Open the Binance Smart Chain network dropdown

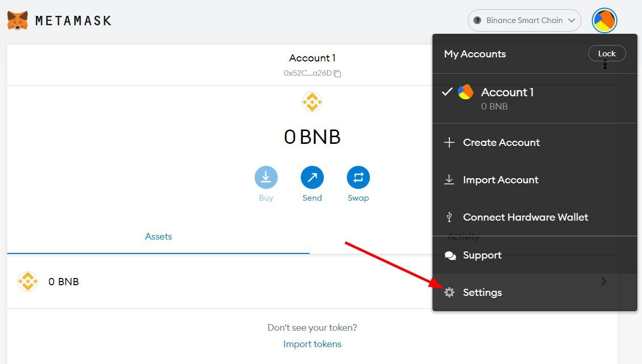click(x=524, y=20)
